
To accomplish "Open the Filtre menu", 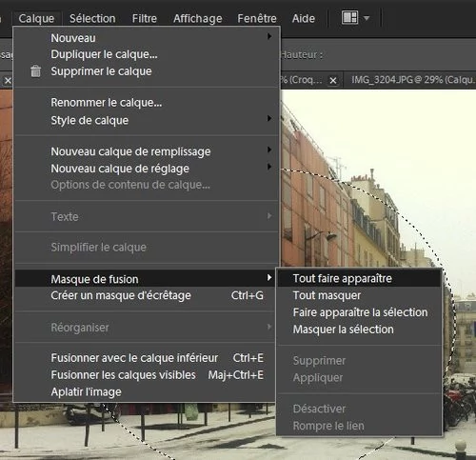I will tap(145, 18).
